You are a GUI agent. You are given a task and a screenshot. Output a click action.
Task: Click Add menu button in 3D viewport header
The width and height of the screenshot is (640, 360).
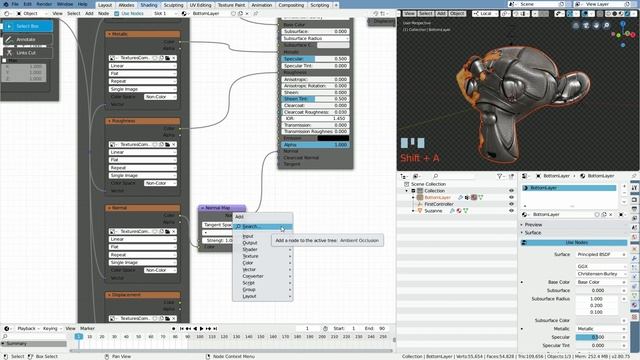click(x=441, y=13)
